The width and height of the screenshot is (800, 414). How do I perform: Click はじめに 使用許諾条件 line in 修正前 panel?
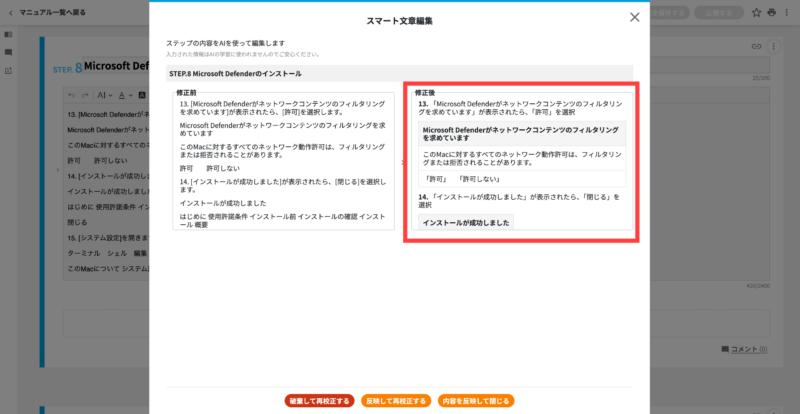point(283,221)
